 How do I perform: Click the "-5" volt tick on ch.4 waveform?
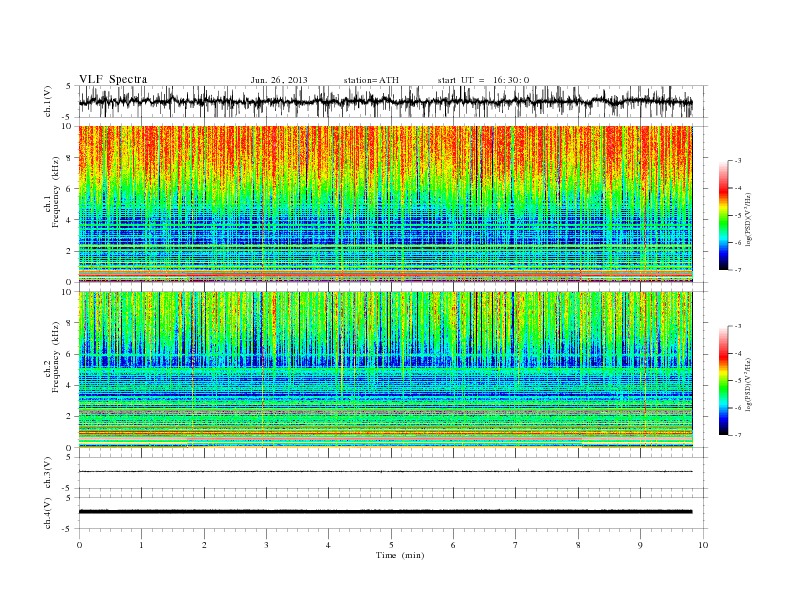tap(68, 529)
